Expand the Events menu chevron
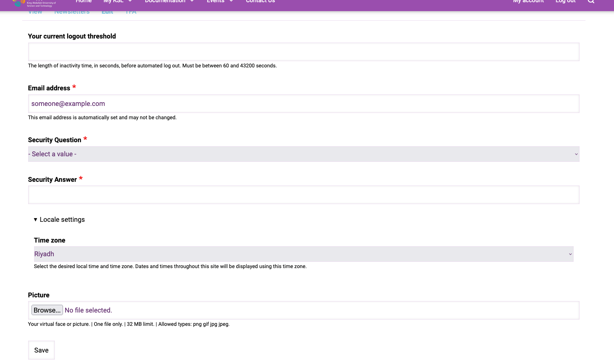The width and height of the screenshot is (614, 364). pos(231,1)
